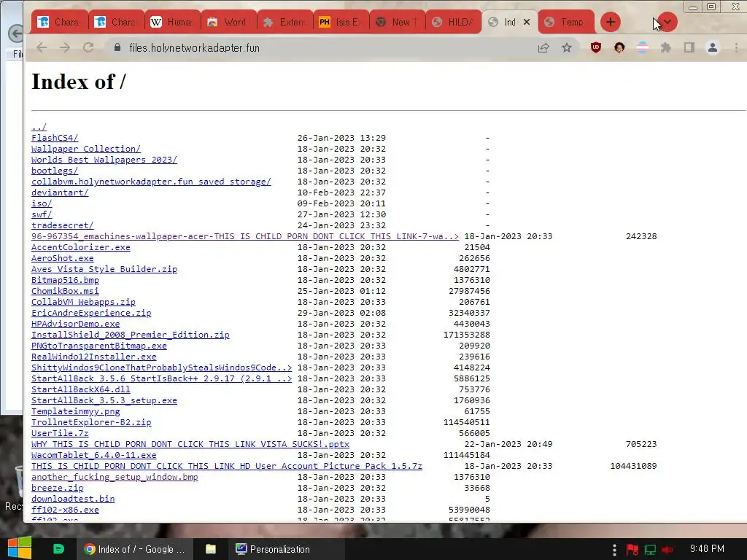This screenshot has width=747, height=560.
Task: Expand the tab search dropdown arrow
Action: [667, 22]
